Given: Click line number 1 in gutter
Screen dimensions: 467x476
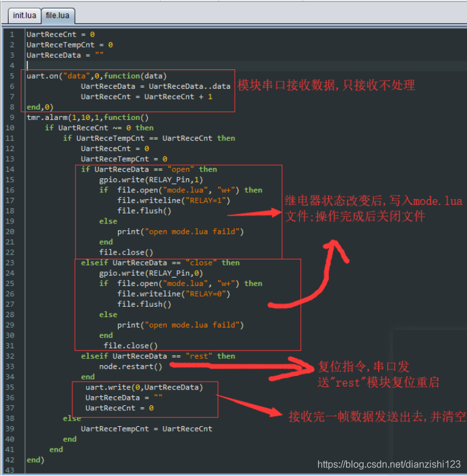Looking at the screenshot, I should click(12, 35).
